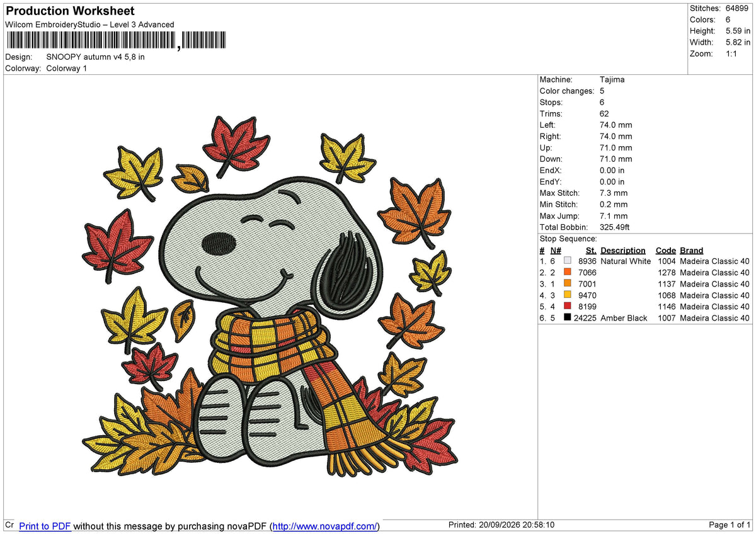
Task: Click stitch count 24225 in stop 6
Action: pyautogui.click(x=585, y=318)
